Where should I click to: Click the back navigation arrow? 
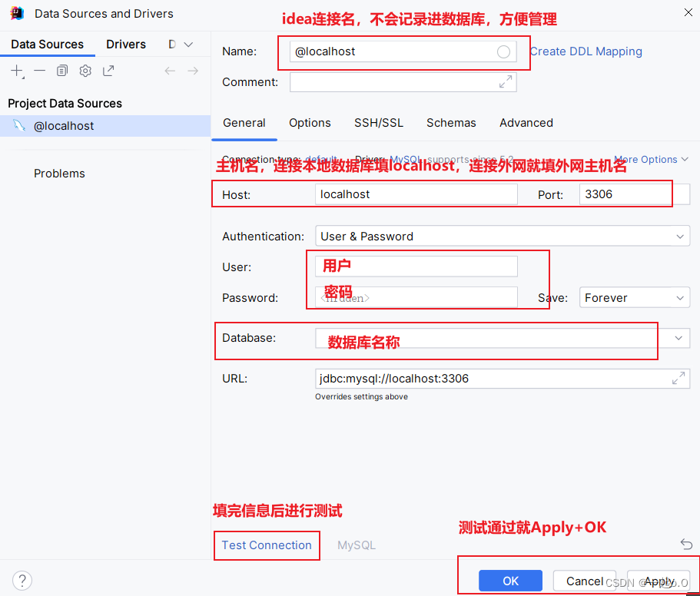[x=169, y=71]
